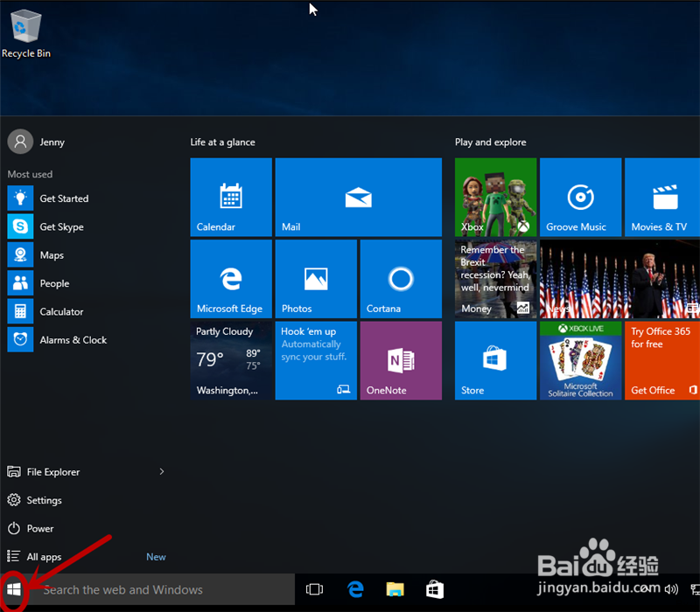
Task: Click the Jenny user account avatar
Action: click(x=20, y=142)
